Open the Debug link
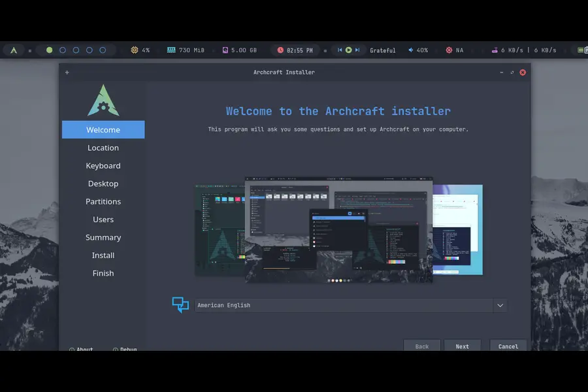 (125, 349)
